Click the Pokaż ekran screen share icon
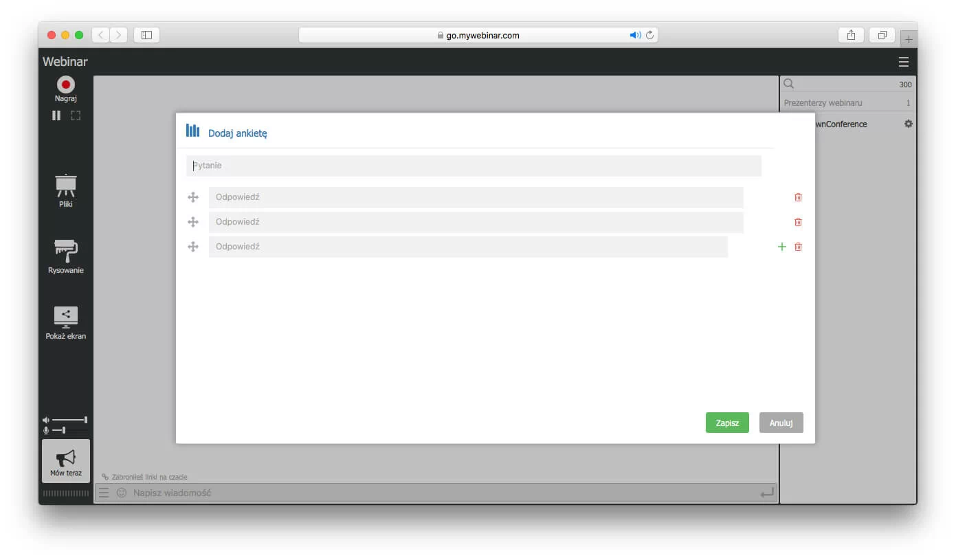This screenshot has height=560, width=956. point(66,316)
